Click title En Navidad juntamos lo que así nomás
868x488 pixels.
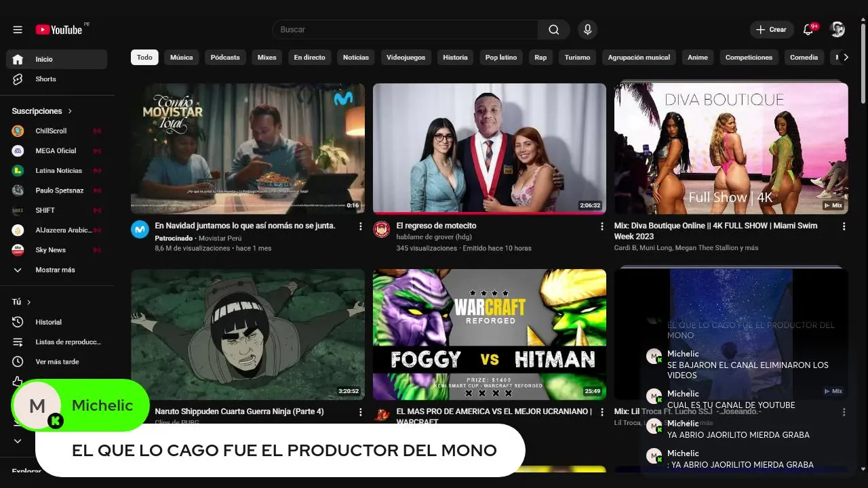tap(245, 226)
